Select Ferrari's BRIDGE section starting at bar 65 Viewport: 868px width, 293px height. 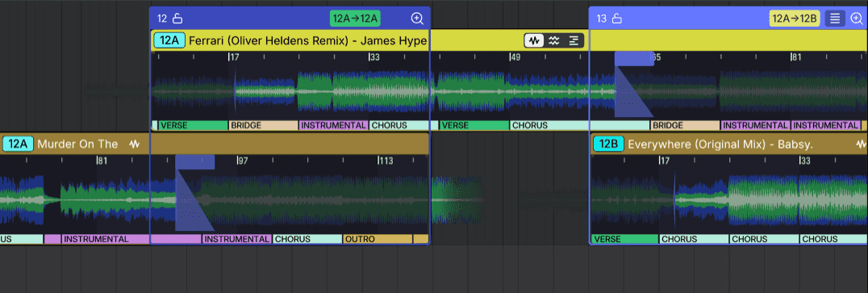click(686, 125)
